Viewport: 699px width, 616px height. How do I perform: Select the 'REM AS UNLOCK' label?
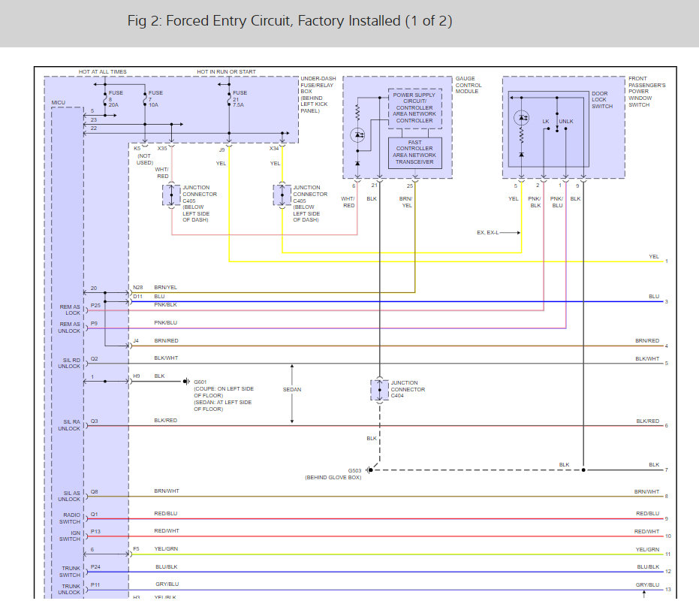(x=69, y=328)
